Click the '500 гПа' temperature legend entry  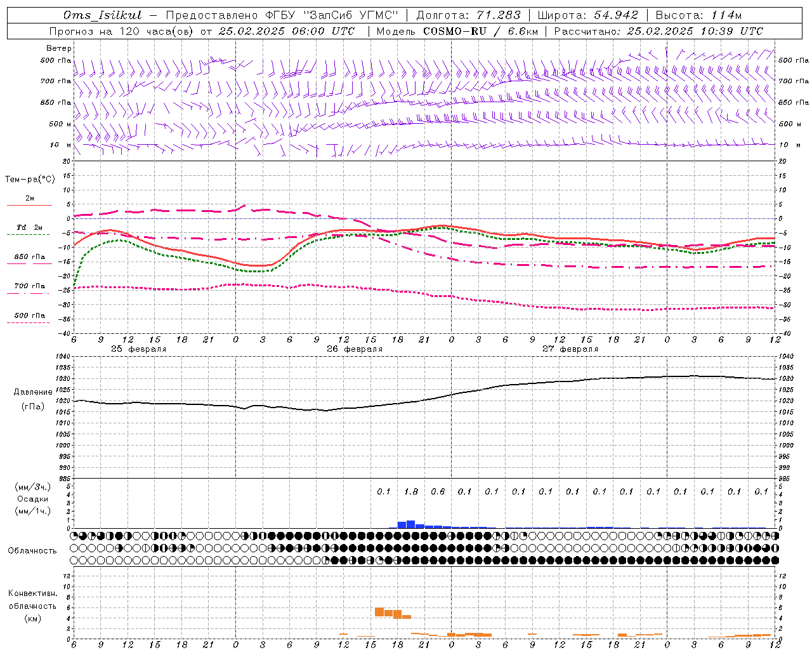click(30, 315)
